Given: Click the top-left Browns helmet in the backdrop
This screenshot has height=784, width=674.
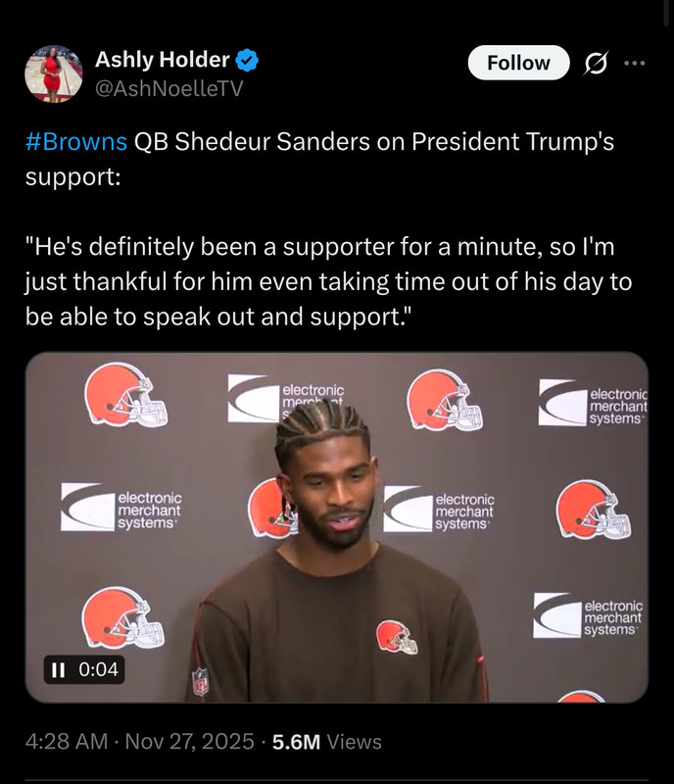Looking at the screenshot, I should point(125,395).
